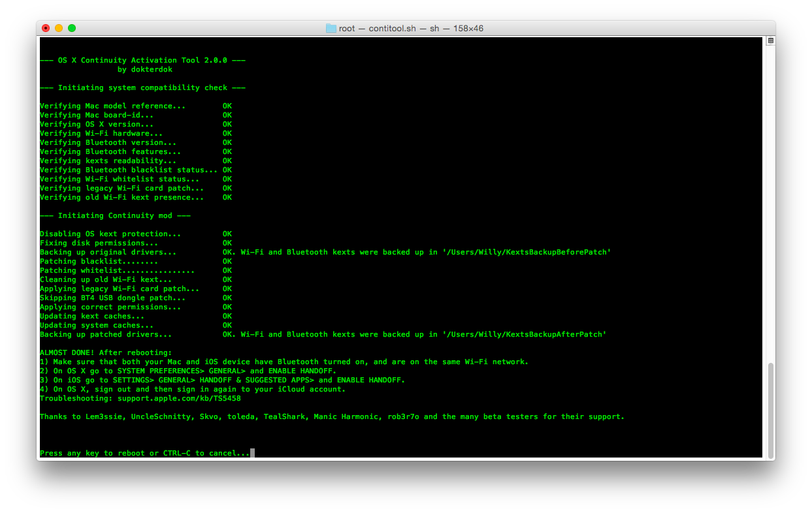Click 'Disabling OS kext protection...' line
The width and height of the screenshot is (812, 513).
136,234
